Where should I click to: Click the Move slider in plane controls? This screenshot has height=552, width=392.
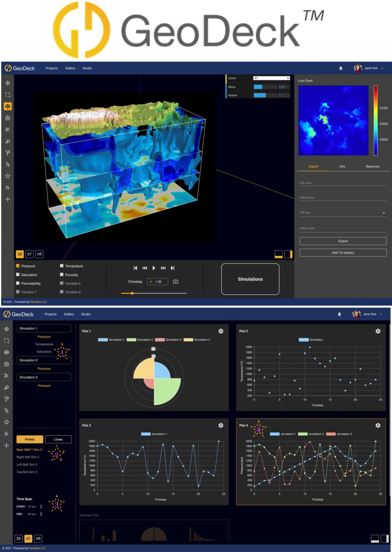pos(265,87)
